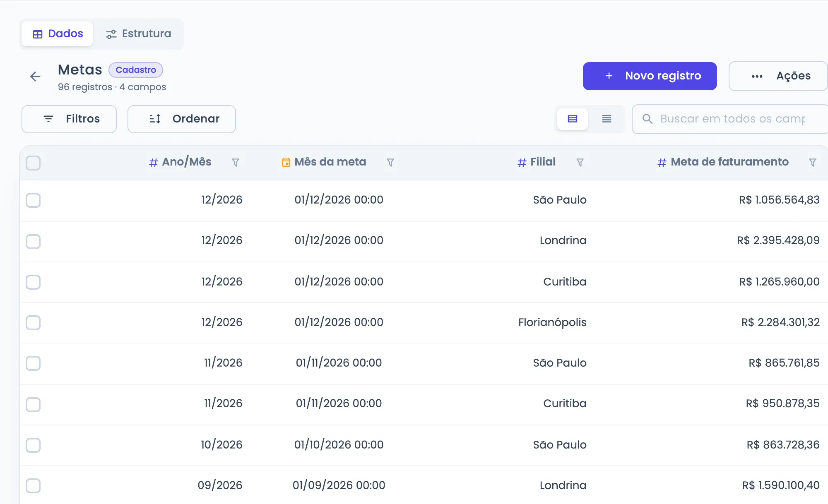The width and height of the screenshot is (828, 504).
Task: Click the Cadastro badge
Action: 136,70
